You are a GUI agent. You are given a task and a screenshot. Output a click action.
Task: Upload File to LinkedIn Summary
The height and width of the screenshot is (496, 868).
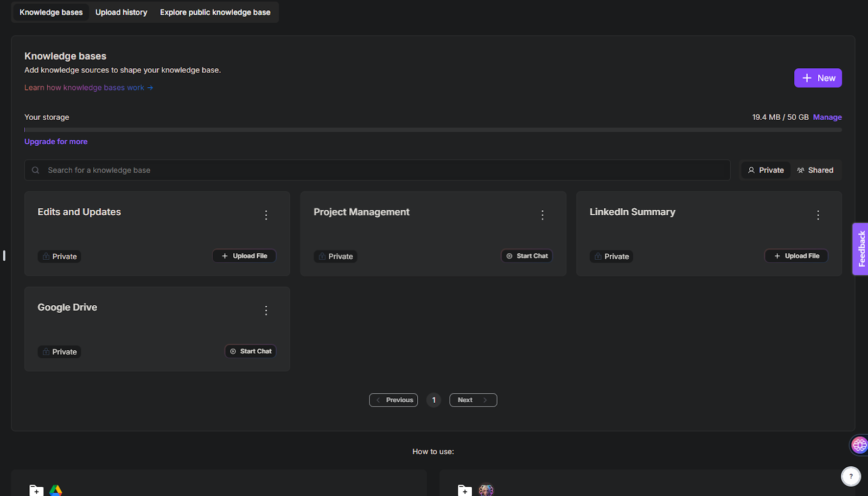pyautogui.click(x=796, y=256)
